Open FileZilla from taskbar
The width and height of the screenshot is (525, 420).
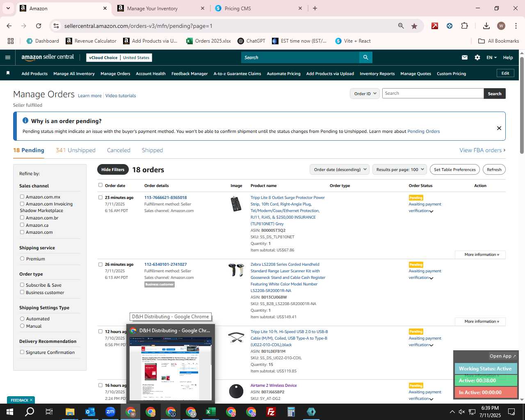tap(271, 412)
